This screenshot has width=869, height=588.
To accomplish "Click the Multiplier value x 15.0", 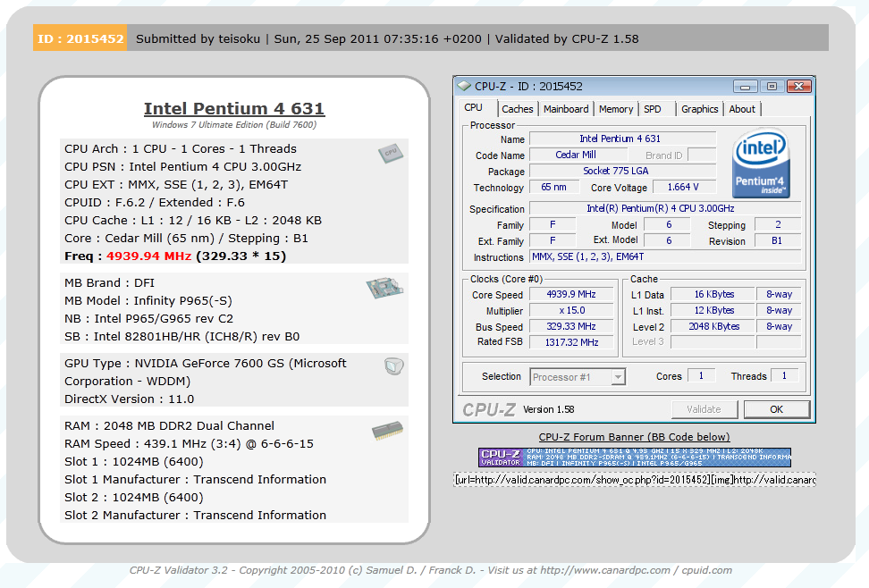I will (571, 310).
